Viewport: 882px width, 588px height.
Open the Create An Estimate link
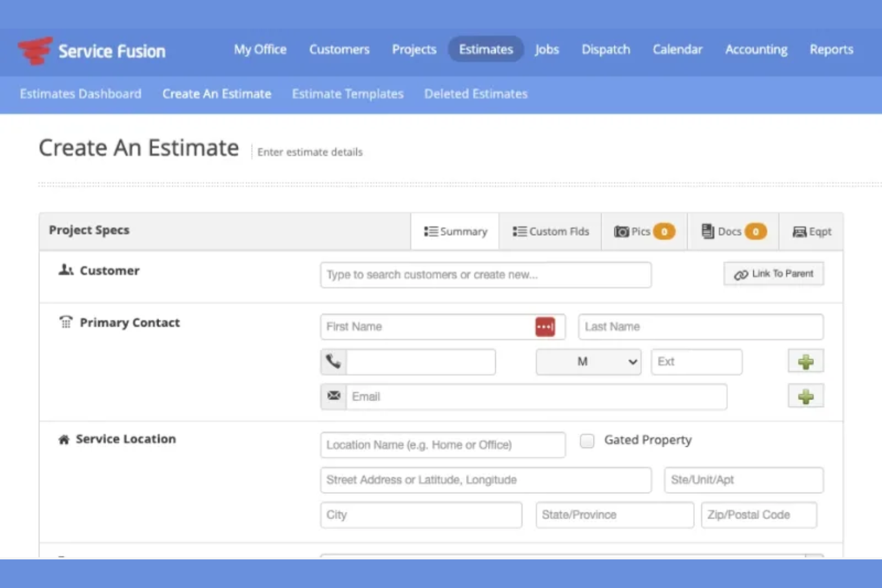[216, 94]
